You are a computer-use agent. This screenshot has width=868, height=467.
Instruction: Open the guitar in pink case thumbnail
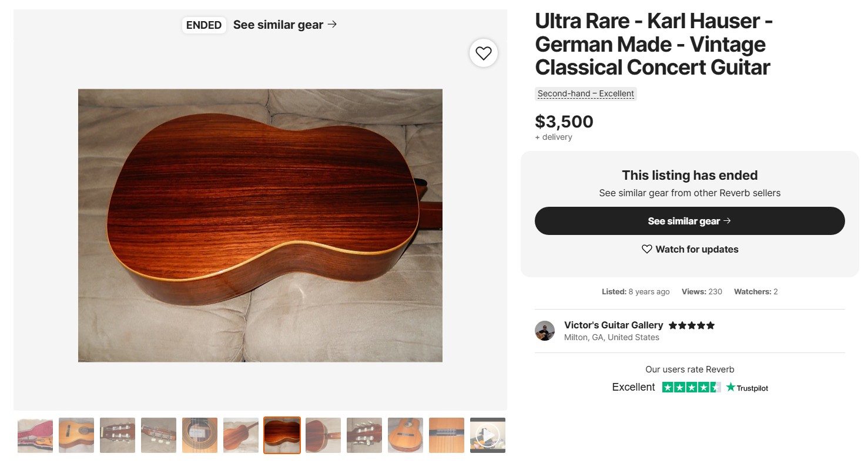tap(35, 435)
